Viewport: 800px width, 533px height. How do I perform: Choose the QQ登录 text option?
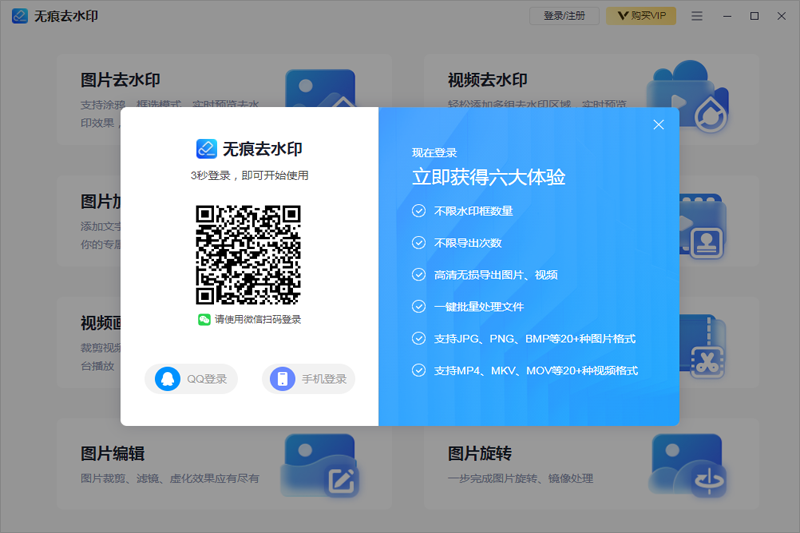[x=207, y=379]
